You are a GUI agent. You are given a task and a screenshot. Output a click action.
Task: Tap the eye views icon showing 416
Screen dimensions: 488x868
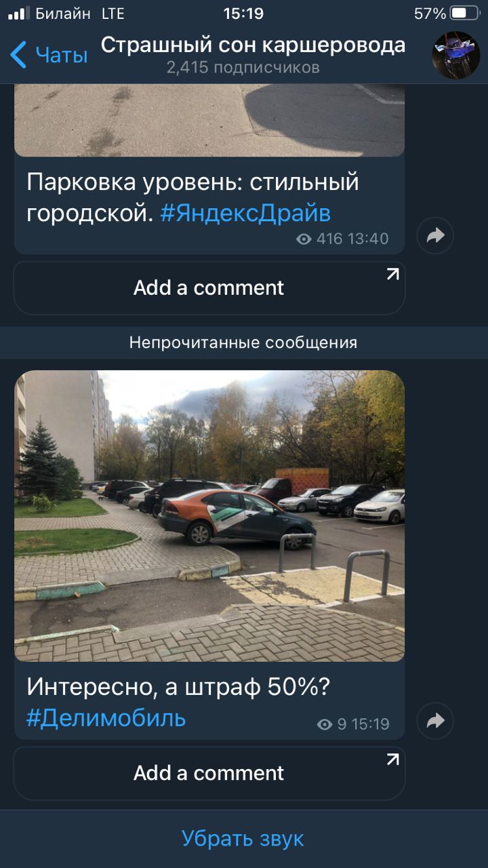[x=304, y=239]
